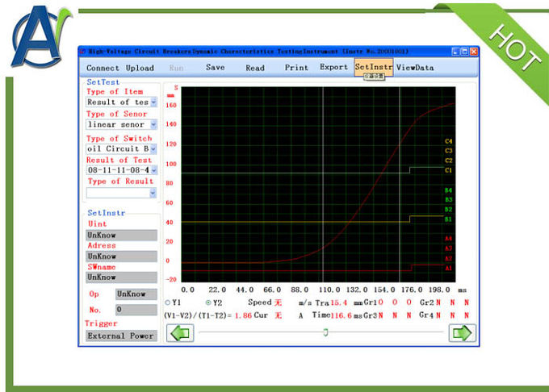Click the Connect button

103,68
